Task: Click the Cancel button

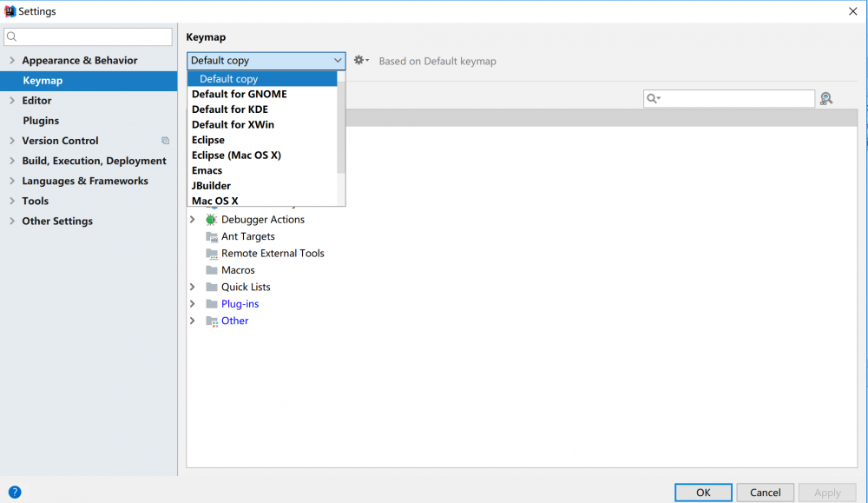Action: pos(765,493)
